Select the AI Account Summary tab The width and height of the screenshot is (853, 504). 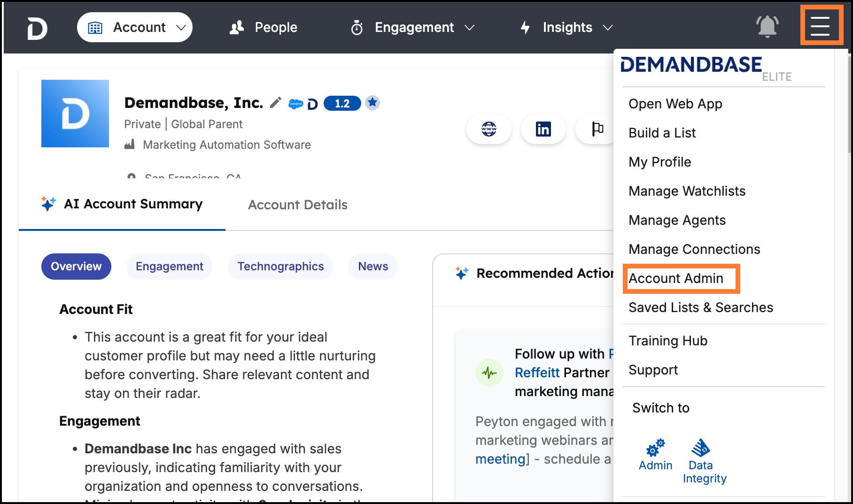tap(122, 204)
